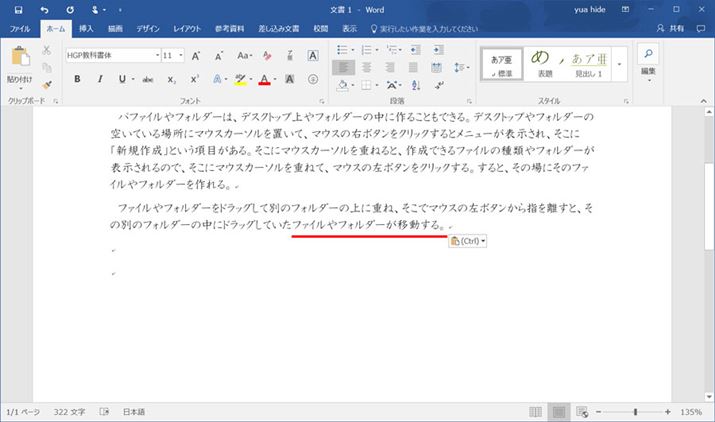715x422 pixels.
Task: Apply subscript x₂ formatting
Action: pos(171,79)
